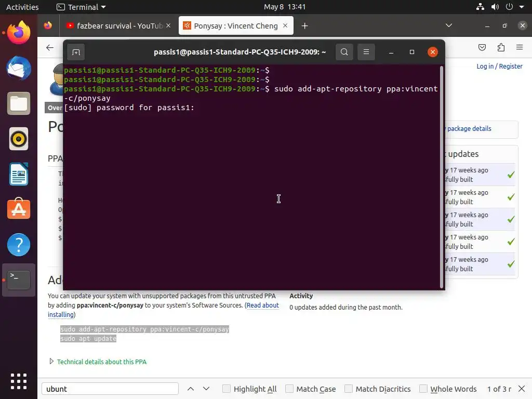
Task: Click the terminal vertical scrollbar
Action: click(x=442, y=177)
